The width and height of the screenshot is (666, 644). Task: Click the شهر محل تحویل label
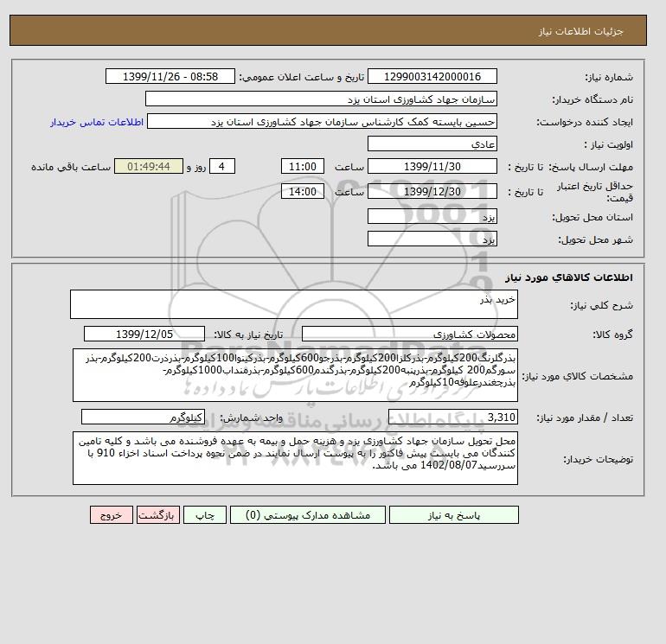pos(595,239)
